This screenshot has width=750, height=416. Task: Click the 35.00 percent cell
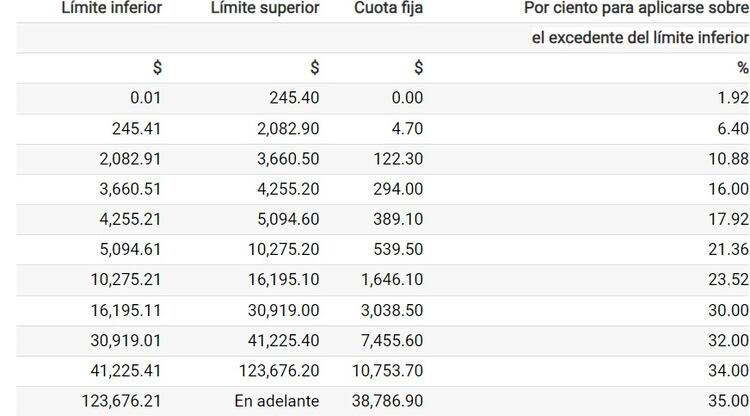click(x=728, y=401)
